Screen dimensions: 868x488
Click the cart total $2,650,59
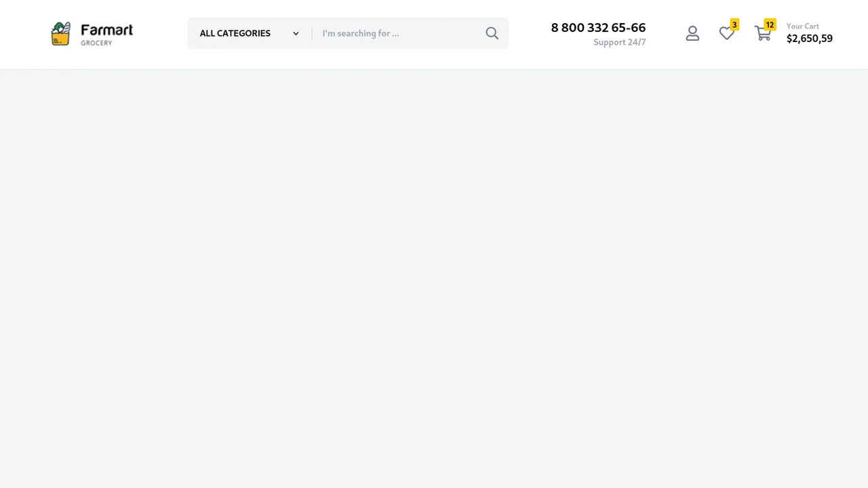[810, 39]
